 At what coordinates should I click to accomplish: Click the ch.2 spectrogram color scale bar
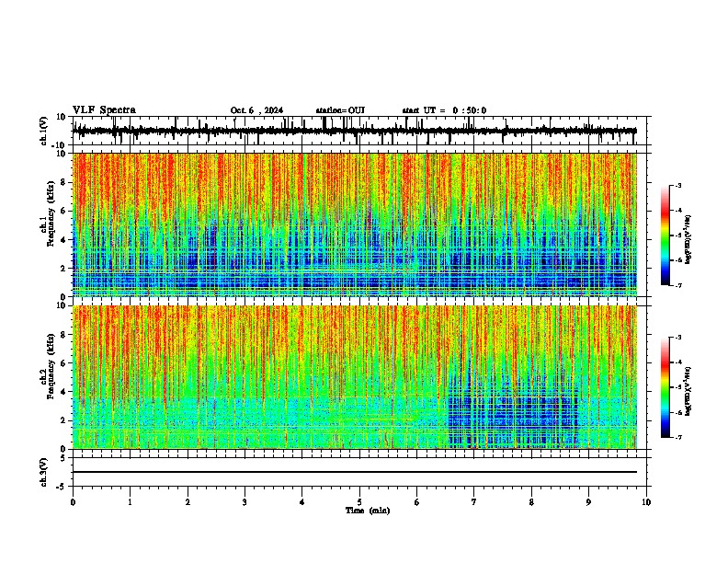(665, 387)
